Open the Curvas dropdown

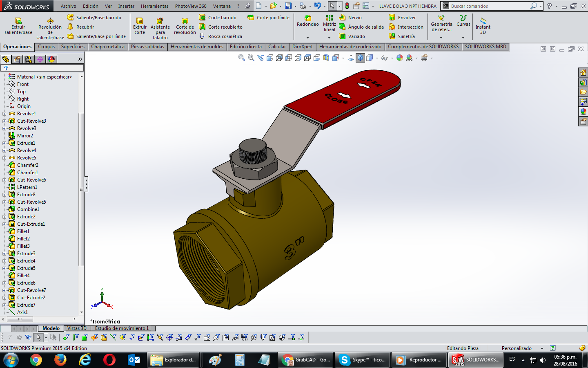click(463, 38)
